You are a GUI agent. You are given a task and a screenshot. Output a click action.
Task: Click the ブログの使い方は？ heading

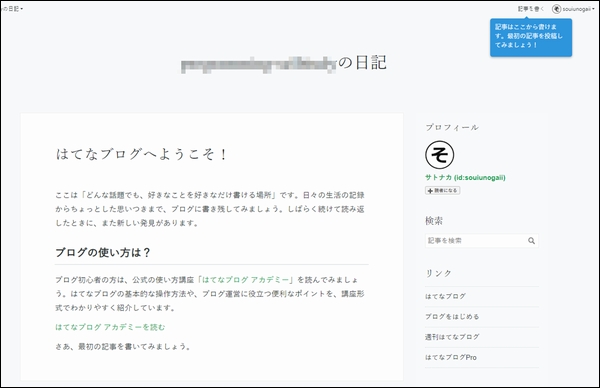pos(103,253)
